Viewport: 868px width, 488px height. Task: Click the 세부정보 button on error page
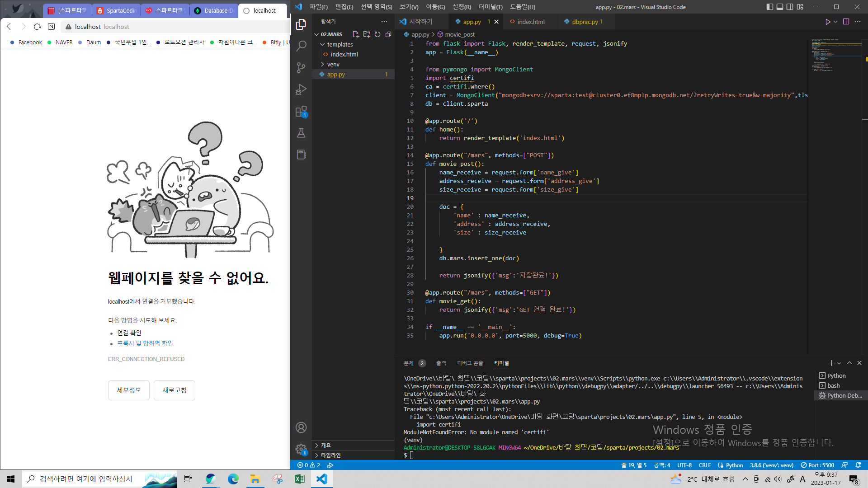click(129, 390)
